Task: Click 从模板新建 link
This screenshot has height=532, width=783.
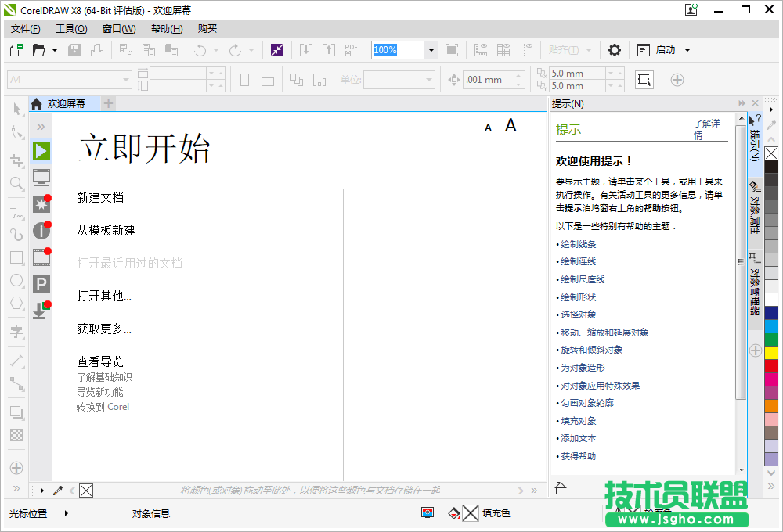Action: (x=106, y=231)
